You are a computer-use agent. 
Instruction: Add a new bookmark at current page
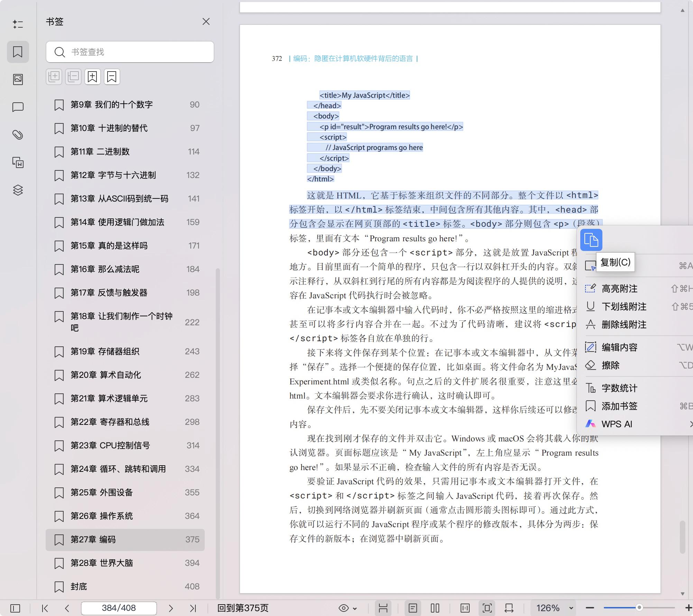[92, 76]
